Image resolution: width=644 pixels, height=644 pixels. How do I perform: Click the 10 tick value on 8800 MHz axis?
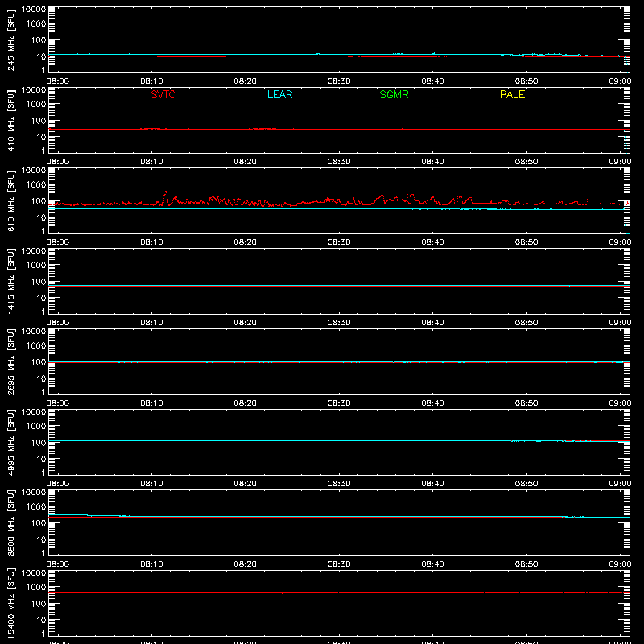click(42, 539)
